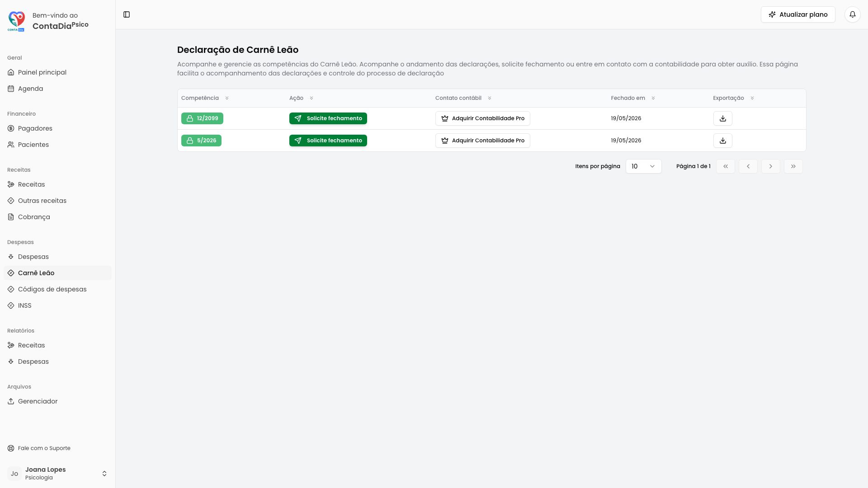Open items per page dropdown

point(643,166)
